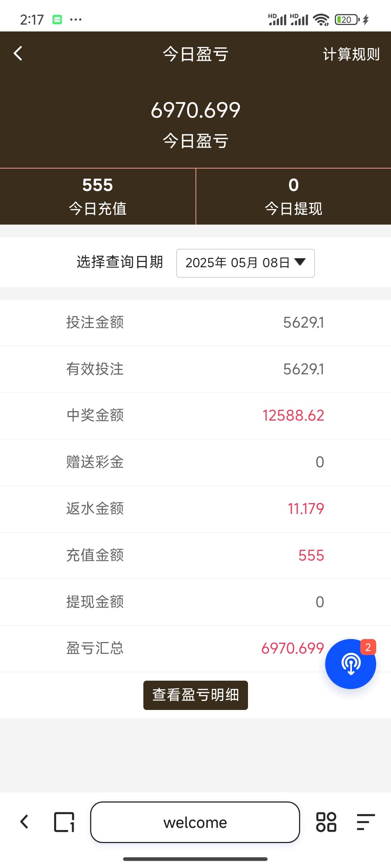Tap the welcome address bar
The height and width of the screenshot is (868, 391).
click(195, 822)
